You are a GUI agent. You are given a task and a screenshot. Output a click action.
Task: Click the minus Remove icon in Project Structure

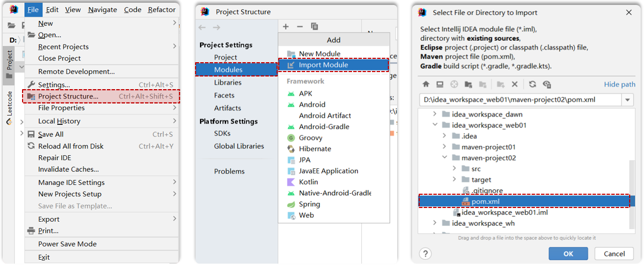[300, 26]
